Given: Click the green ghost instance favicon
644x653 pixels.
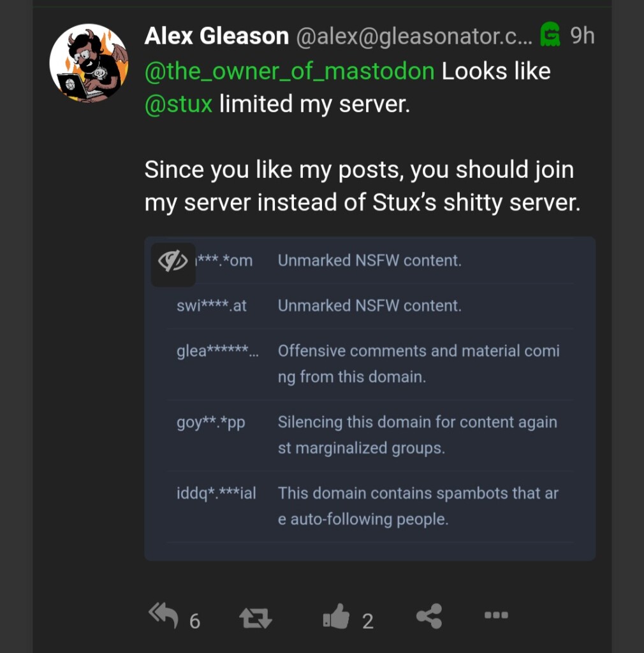Looking at the screenshot, I should (x=550, y=34).
